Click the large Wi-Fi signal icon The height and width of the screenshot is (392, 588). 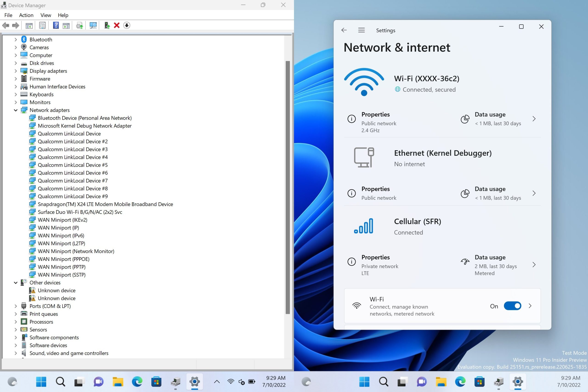(x=364, y=82)
